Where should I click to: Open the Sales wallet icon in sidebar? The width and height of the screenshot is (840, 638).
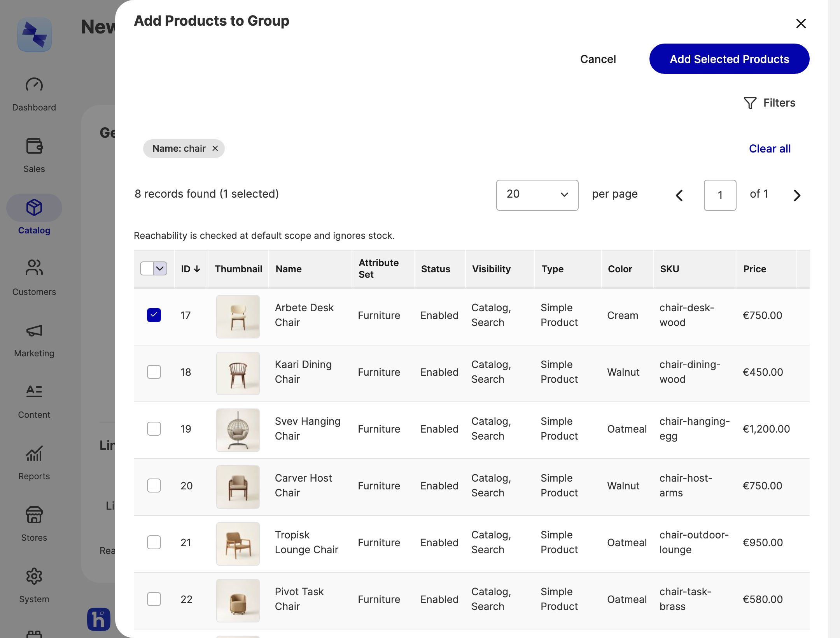(x=34, y=146)
